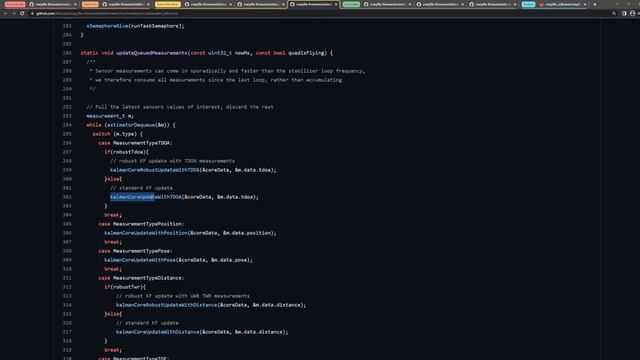This screenshot has height=360, width=640.
Task: Click case MeasurementTypeDistance label
Action: (x=141, y=278)
